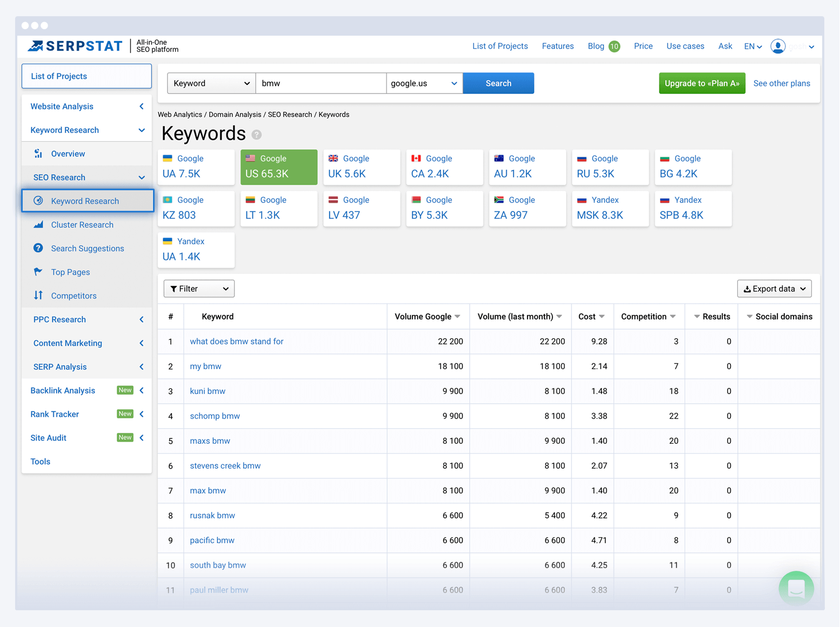Image resolution: width=840 pixels, height=627 pixels.
Task: Open keyword 'kuni bmw' link
Action: coord(208,391)
